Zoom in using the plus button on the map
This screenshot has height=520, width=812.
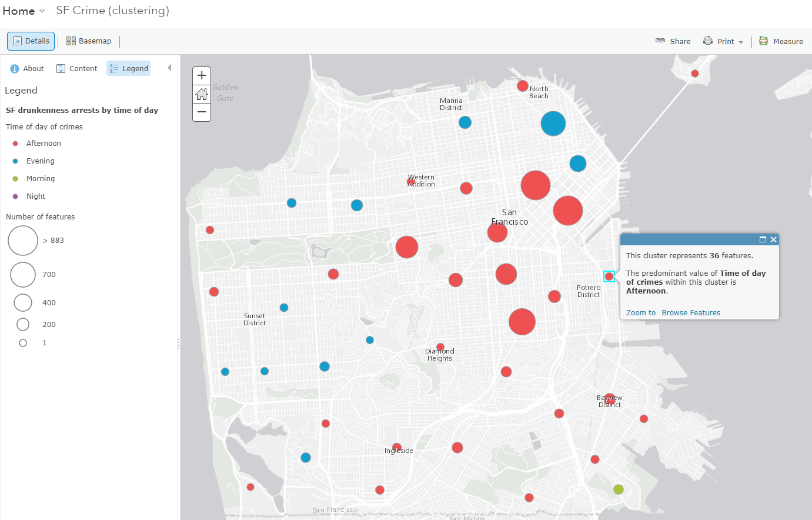202,75
